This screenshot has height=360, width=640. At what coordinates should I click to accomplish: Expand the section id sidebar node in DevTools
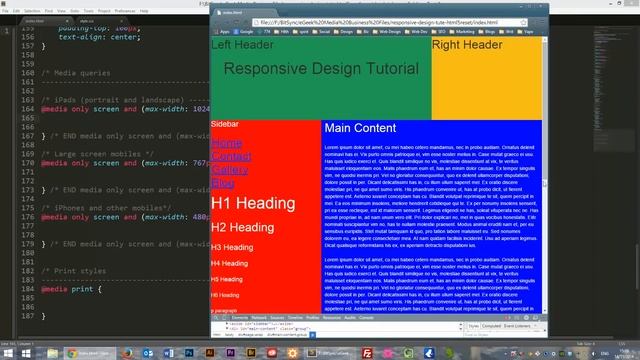(227, 324)
